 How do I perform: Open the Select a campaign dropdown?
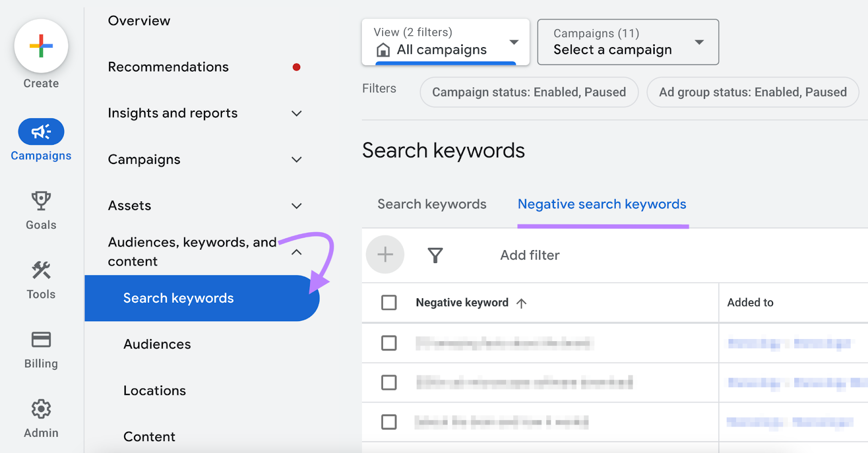628,42
